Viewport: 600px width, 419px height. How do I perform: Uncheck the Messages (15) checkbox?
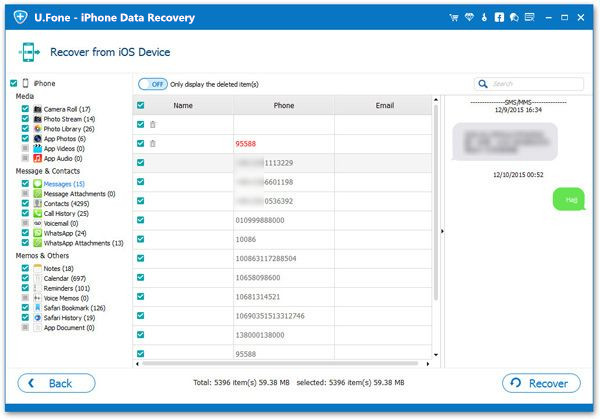pos(25,183)
